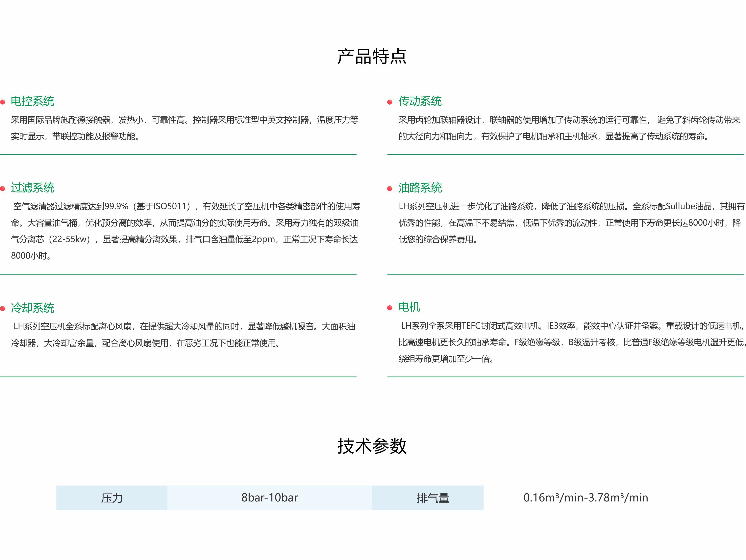Click the red bullet beside 传动系统
Viewport: 746px width, 560px height.
tap(389, 102)
